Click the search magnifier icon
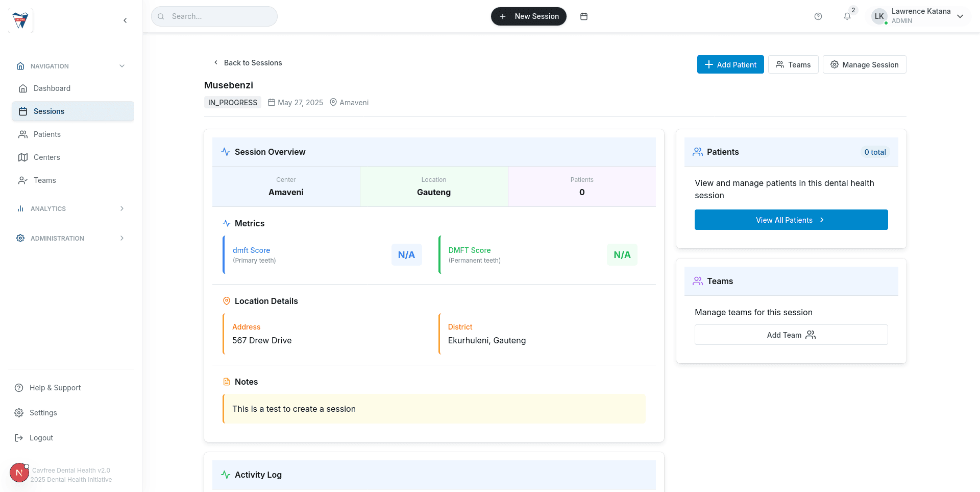 (x=161, y=16)
